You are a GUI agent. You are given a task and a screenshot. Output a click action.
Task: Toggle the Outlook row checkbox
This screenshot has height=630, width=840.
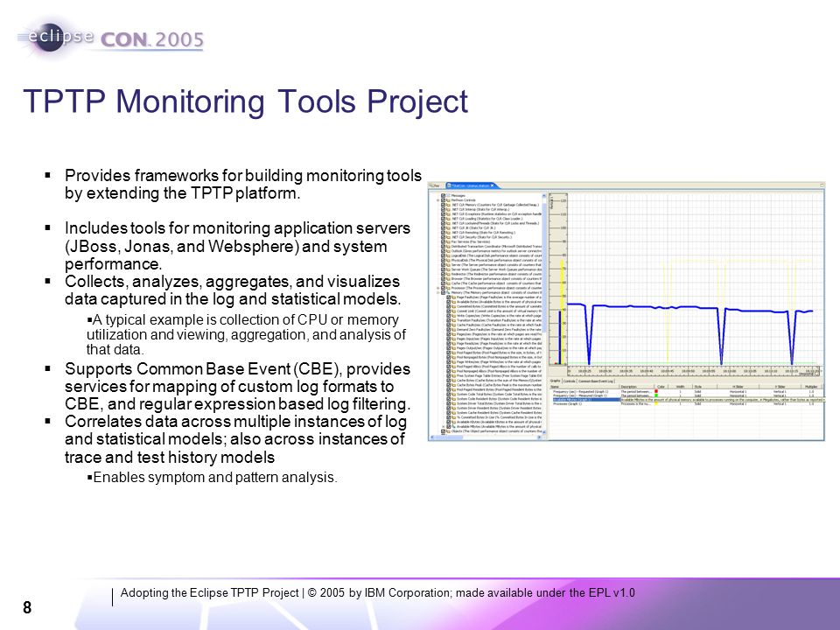coord(443,251)
